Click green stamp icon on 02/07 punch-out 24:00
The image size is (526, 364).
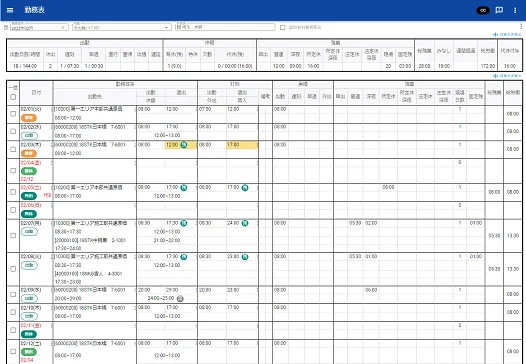(245, 223)
